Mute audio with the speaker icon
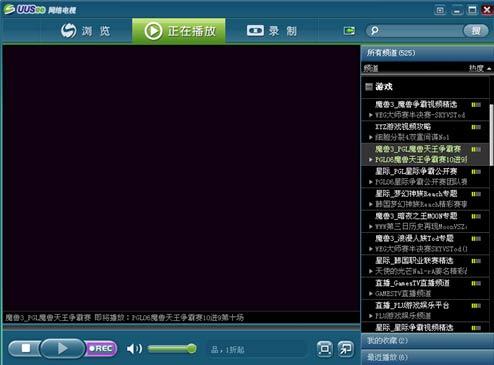Viewport: 494px width, 365px height. [x=134, y=349]
